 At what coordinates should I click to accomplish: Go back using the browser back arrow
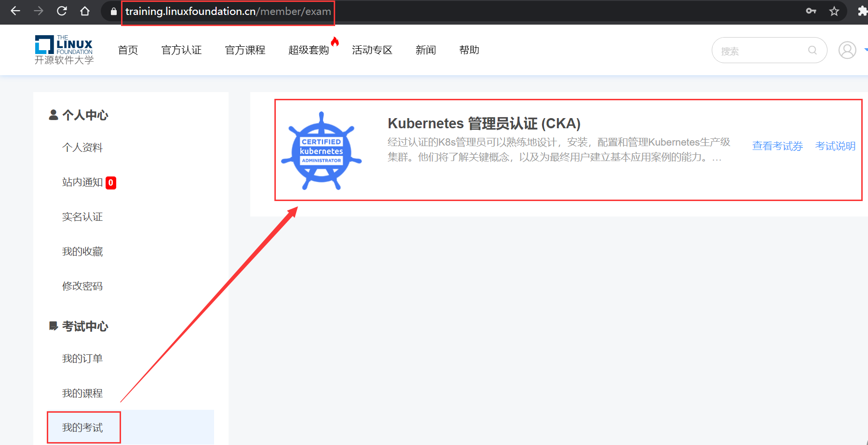[x=15, y=11]
